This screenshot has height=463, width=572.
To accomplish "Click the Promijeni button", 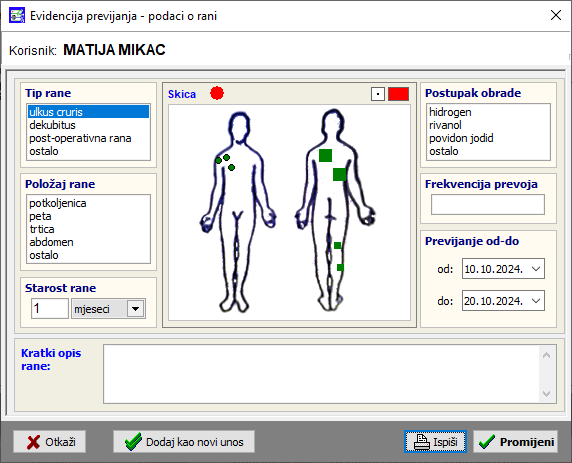I will coord(515,442).
